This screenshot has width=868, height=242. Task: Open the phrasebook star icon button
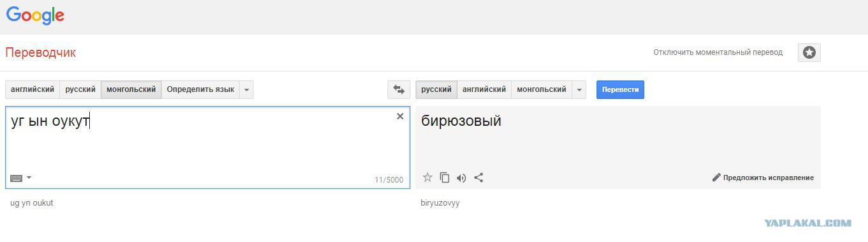pos(809,52)
